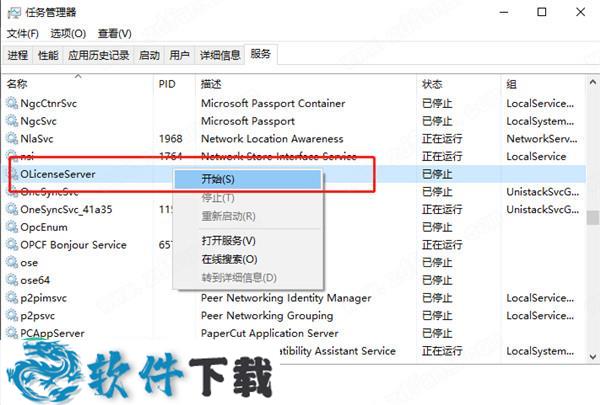Click the LocalService group of nsi row
Viewport: 600px width, 405px height.
(x=536, y=156)
